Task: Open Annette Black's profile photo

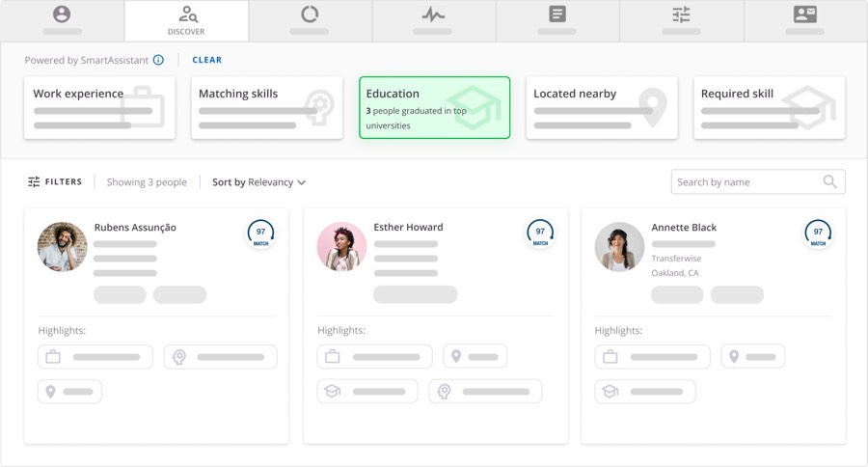Action: (619, 246)
